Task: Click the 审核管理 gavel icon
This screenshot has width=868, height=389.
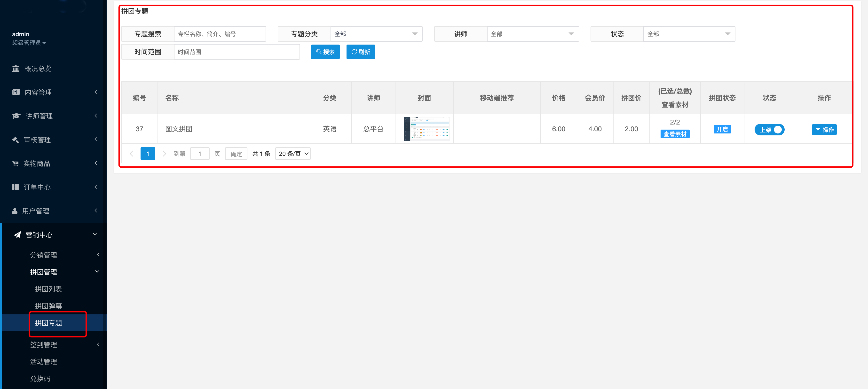Action: tap(16, 140)
